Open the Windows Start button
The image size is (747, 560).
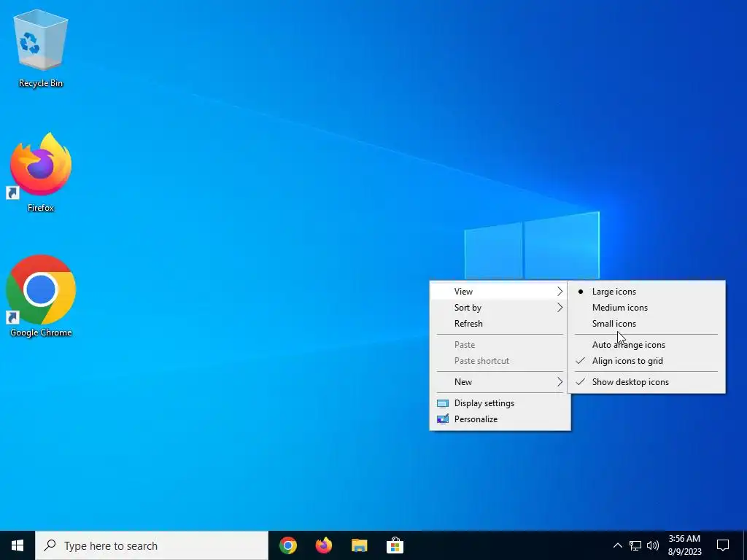click(18, 545)
